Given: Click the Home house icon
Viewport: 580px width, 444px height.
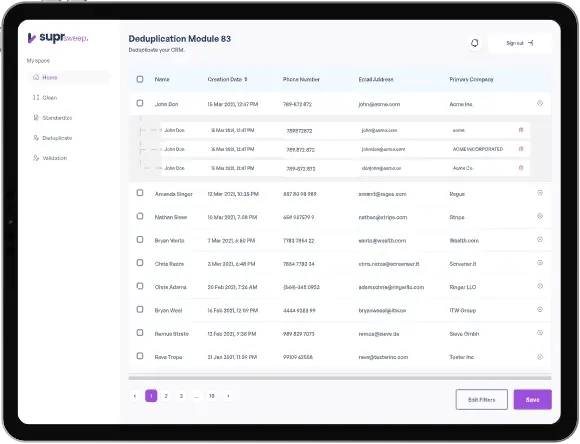Looking at the screenshot, I should [36, 77].
